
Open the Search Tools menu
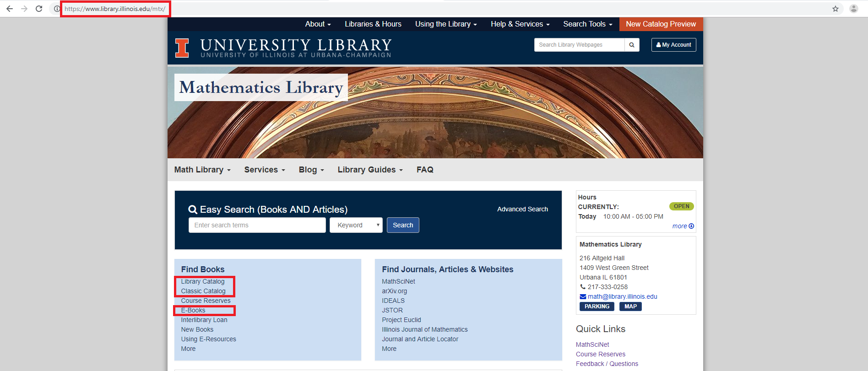click(x=587, y=24)
